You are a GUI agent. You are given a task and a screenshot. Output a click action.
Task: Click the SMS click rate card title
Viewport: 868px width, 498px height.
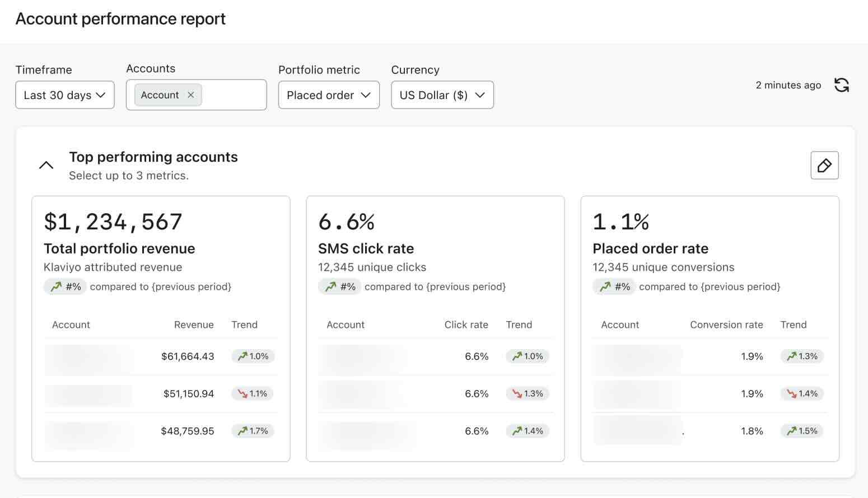click(x=366, y=248)
